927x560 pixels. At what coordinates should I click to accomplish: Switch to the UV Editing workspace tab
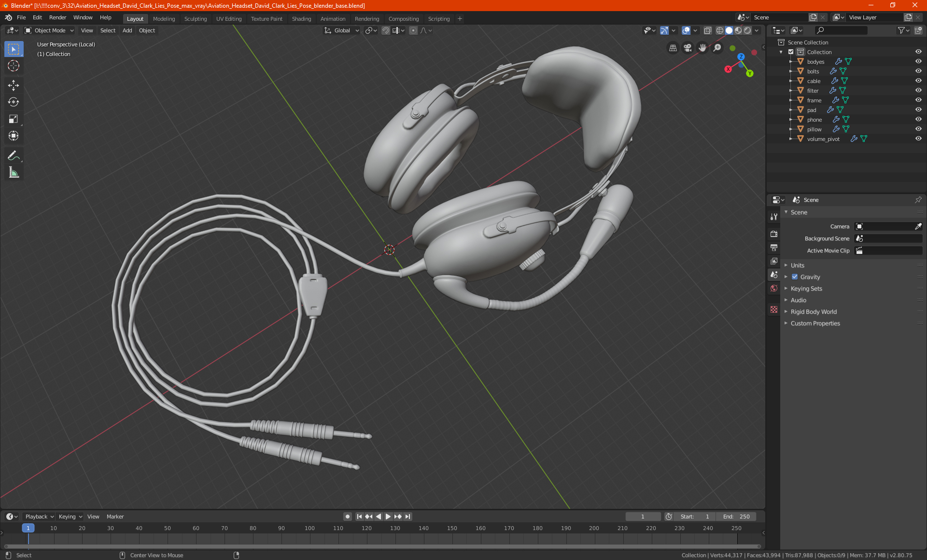point(229,19)
